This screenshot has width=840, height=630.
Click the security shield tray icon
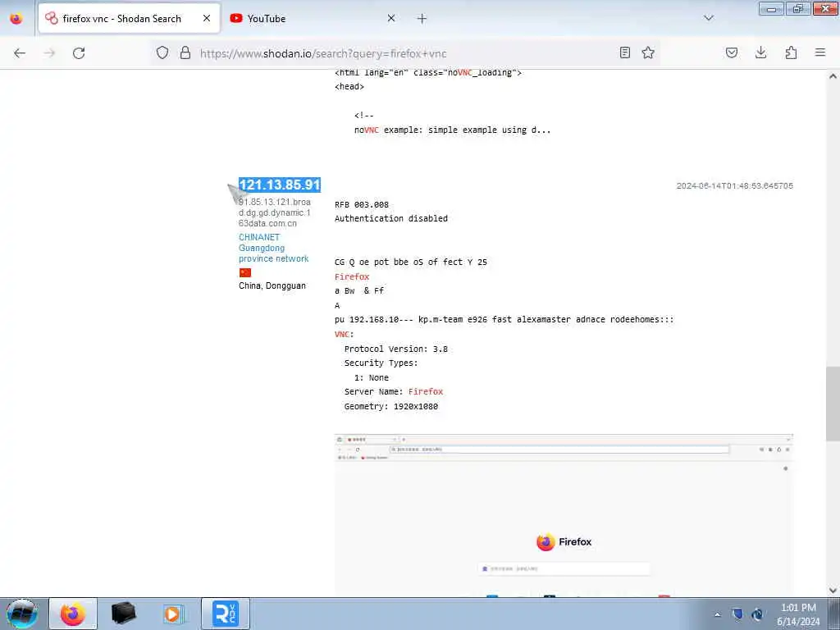click(737, 614)
